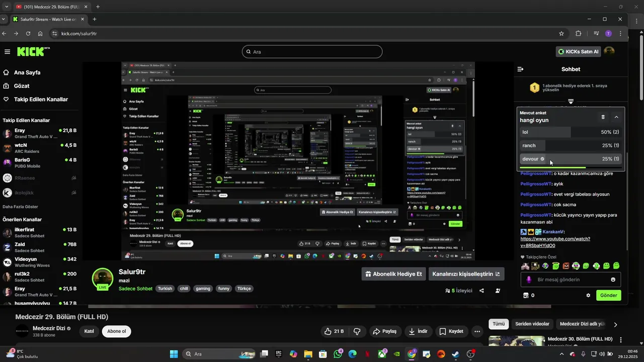Open the browser extensions puzzle icon

click(579, 34)
